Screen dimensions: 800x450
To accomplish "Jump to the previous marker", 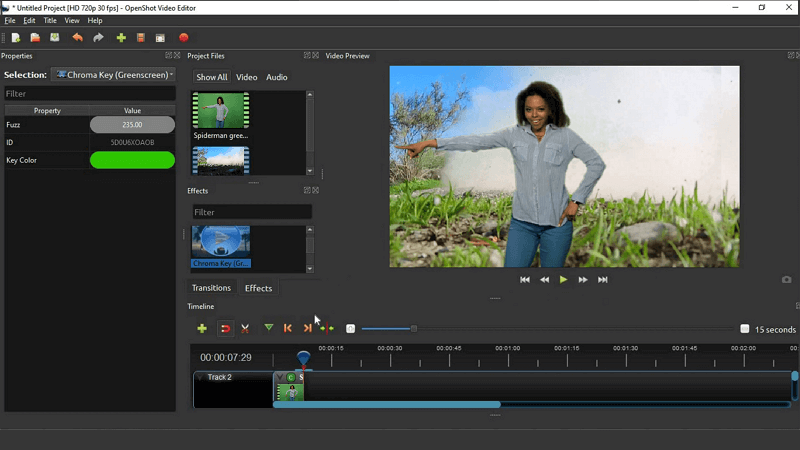I will click(x=288, y=329).
